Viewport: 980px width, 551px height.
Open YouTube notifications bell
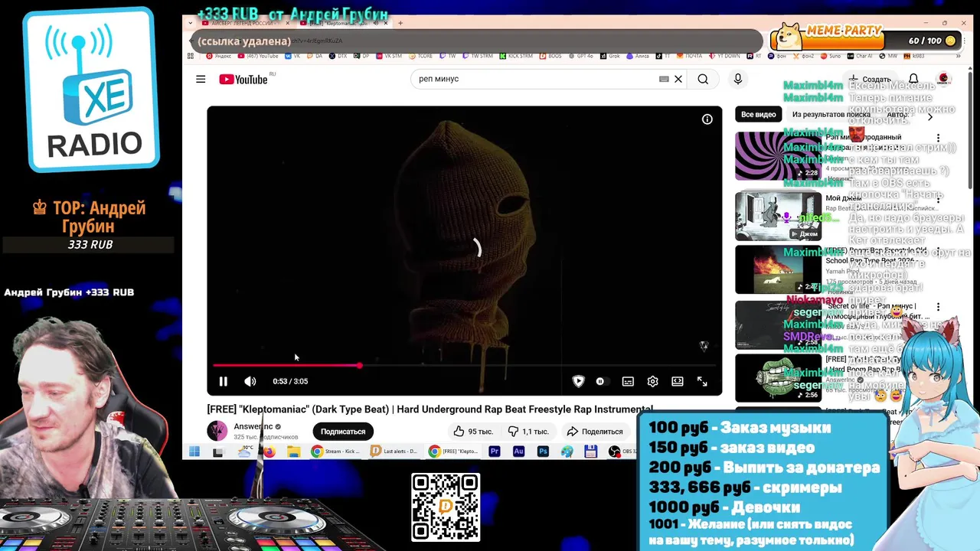(x=913, y=79)
